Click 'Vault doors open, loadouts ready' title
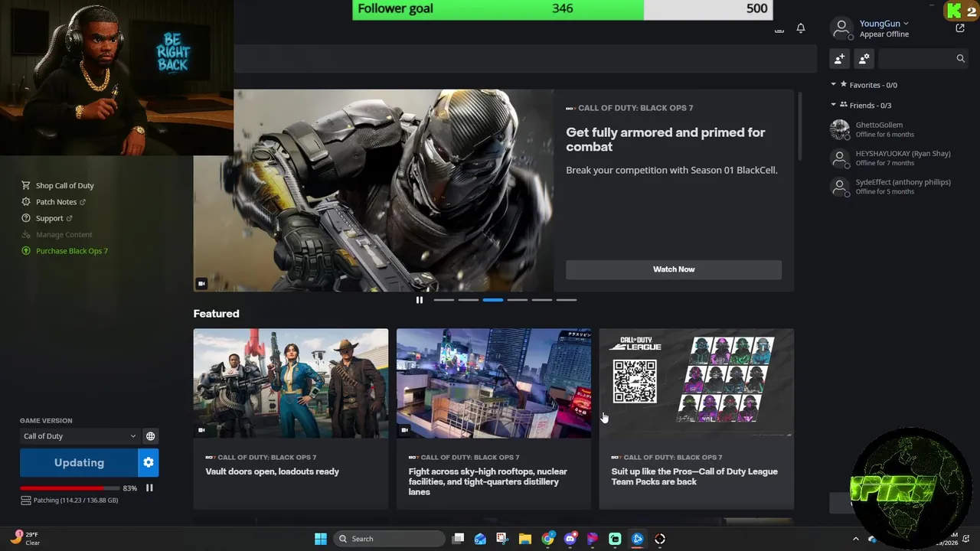This screenshot has height=551, width=980. (x=272, y=471)
